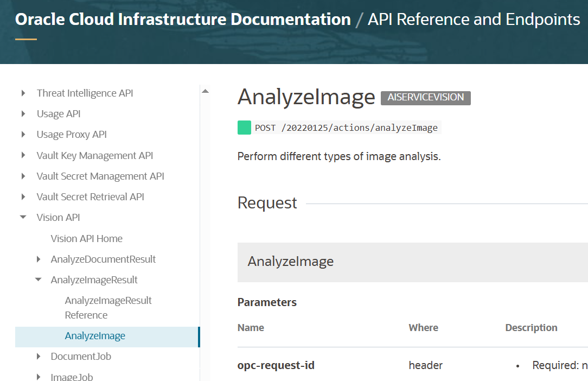Click the opc-request-id parameter name
588x381 pixels.
click(276, 365)
